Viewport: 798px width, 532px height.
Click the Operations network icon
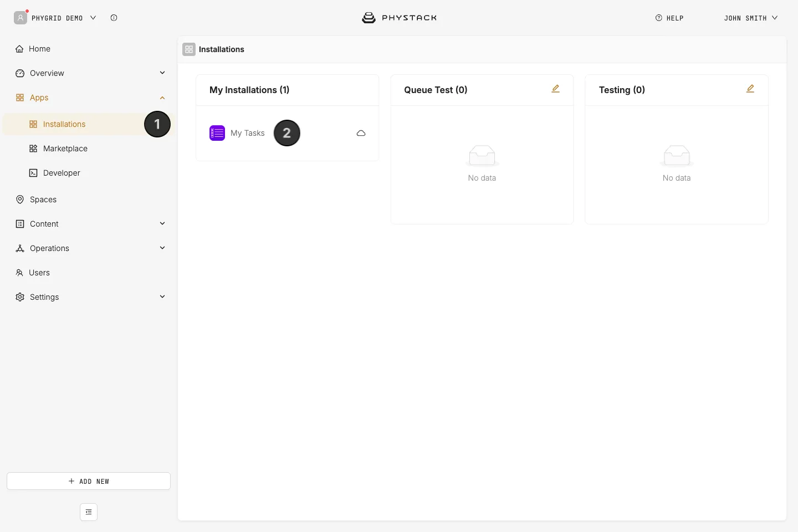point(20,248)
